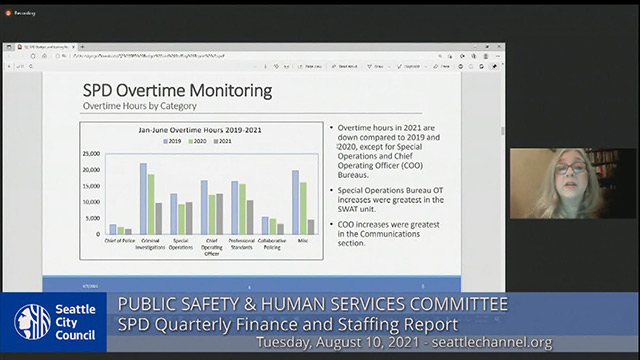Minimize the browser window
Image resolution: width=640 pixels, height=360 pixels.
(x=475, y=47)
